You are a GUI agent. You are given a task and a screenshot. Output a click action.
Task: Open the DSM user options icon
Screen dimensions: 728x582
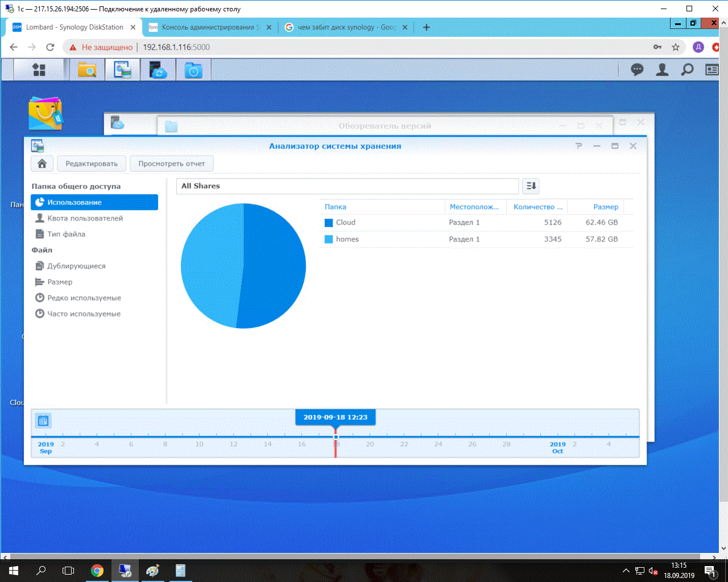pos(662,69)
